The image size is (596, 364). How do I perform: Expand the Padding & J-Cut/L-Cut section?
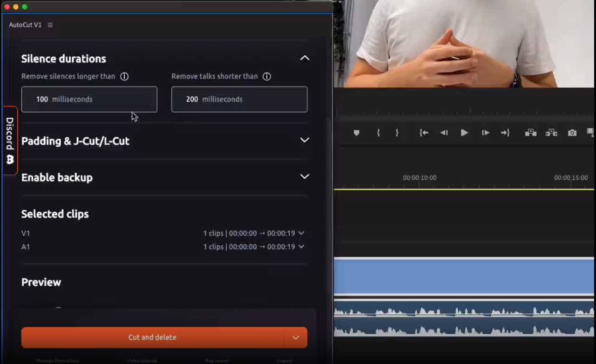click(x=305, y=140)
